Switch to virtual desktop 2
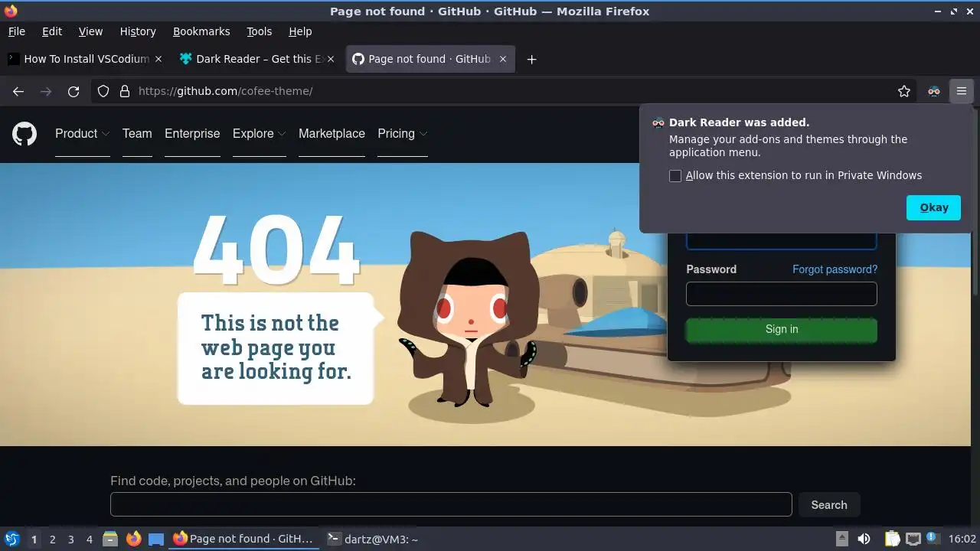This screenshot has width=980, height=551. pos(52,539)
